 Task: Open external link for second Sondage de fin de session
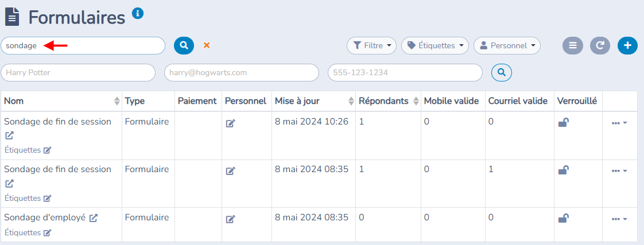tap(9, 184)
